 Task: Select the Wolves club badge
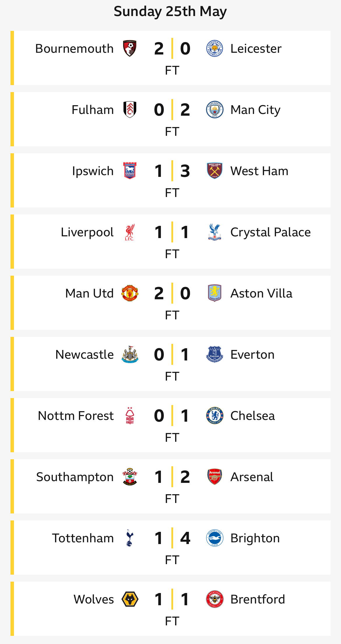coord(130,599)
